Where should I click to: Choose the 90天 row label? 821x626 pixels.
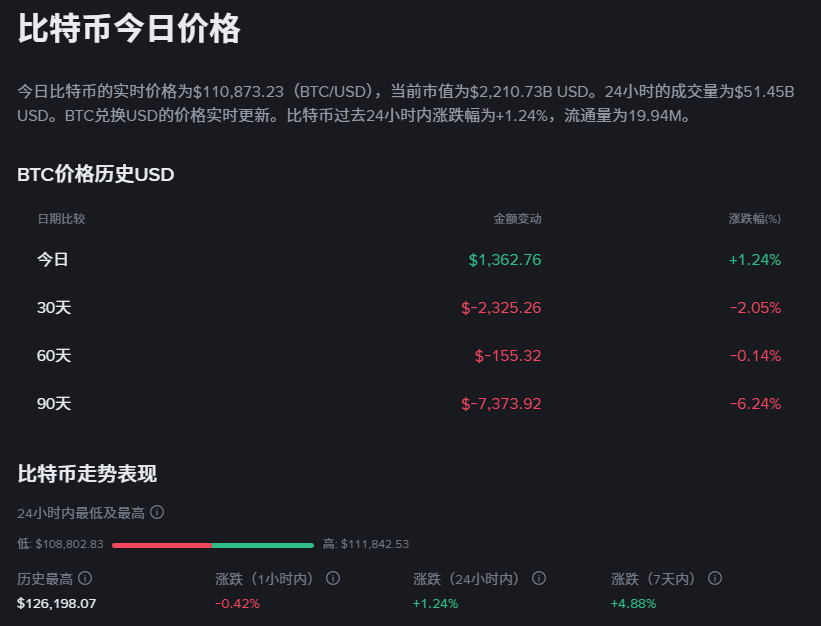coord(54,403)
